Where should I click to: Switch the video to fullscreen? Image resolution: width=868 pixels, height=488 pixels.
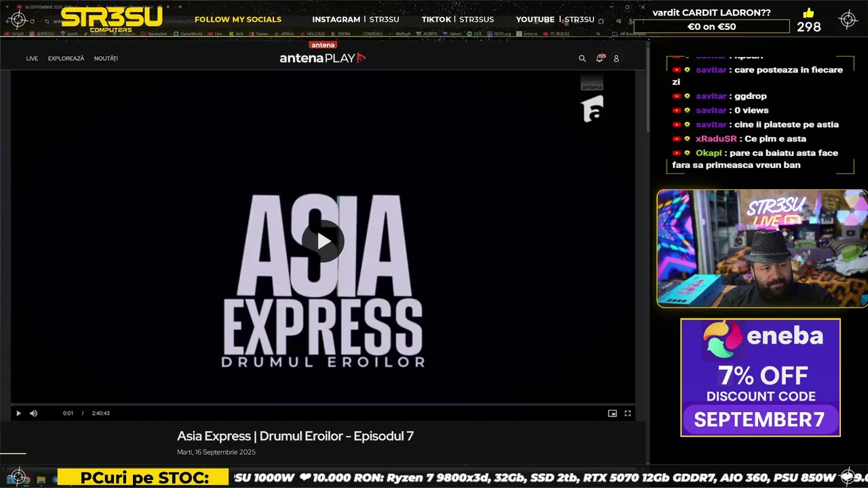tap(627, 413)
